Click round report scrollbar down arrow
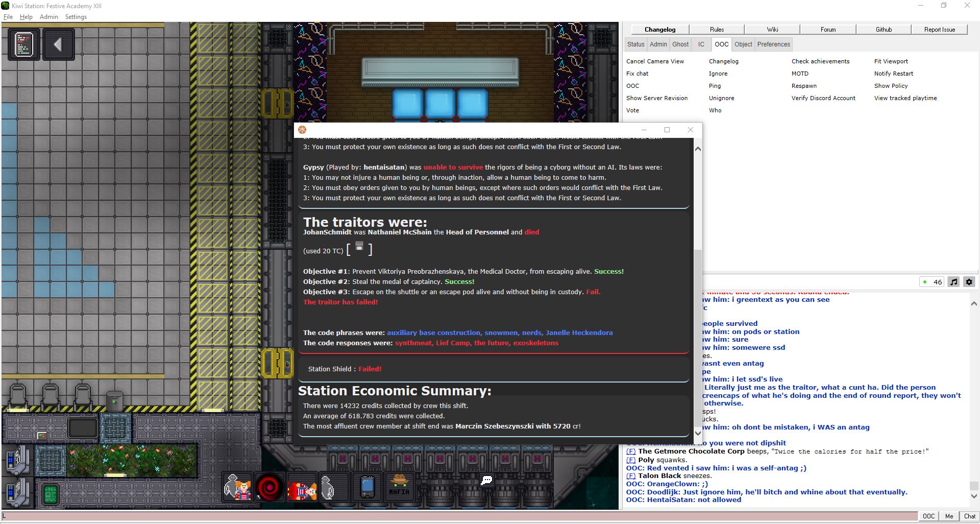Viewport: 980px width, 524px height. coord(698,433)
